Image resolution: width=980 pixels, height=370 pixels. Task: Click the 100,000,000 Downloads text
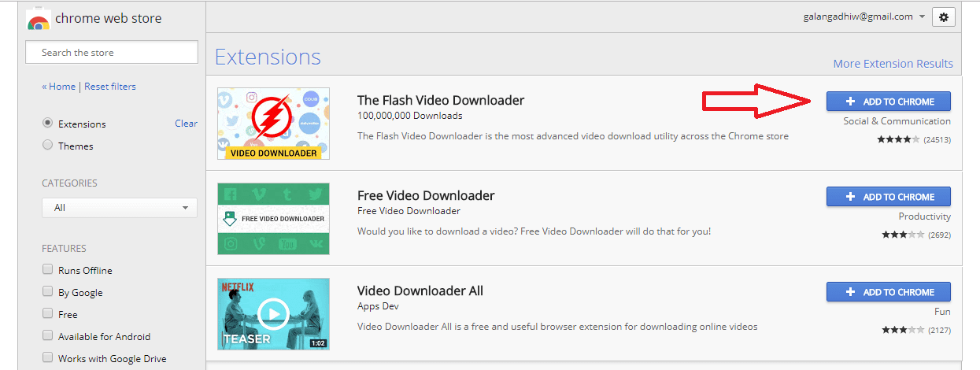(410, 116)
